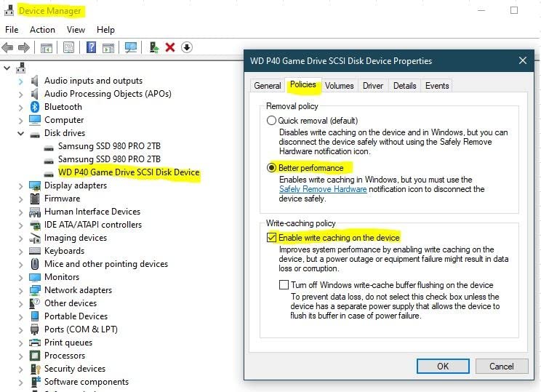Select the Firmware category label

point(62,199)
